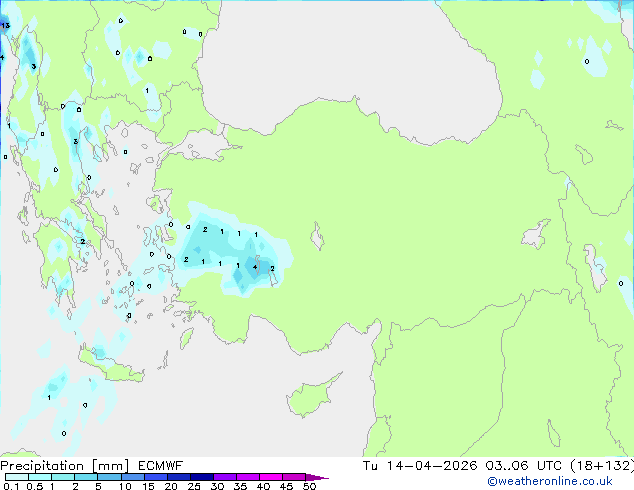
Task: Click the legend swatch between 5 and 10
Action: pos(109,477)
